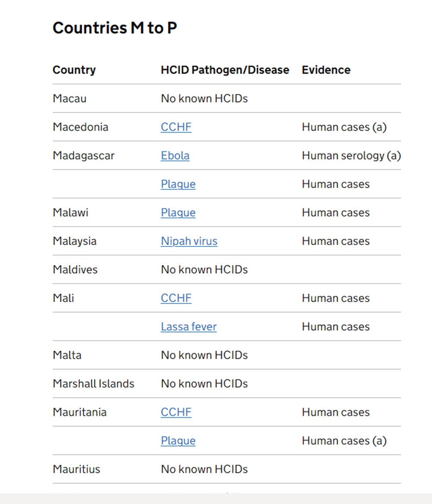Open the Nipah virus link
The image size is (432, 504).
pyautogui.click(x=189, y=241)
